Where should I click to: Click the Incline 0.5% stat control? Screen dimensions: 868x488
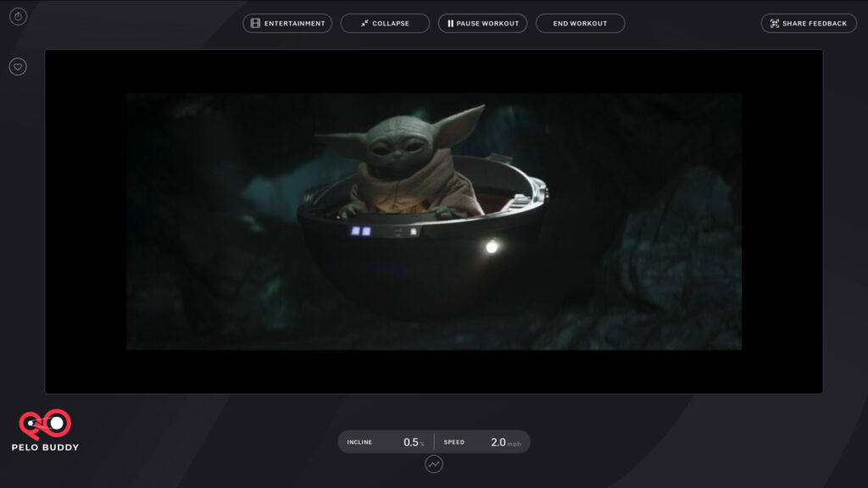point(383,441)
